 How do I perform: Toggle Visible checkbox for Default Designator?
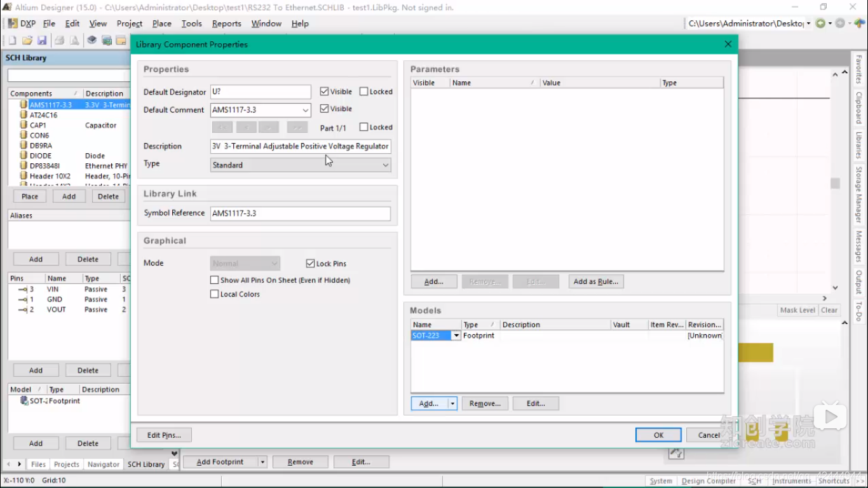(x=325, y=91)
